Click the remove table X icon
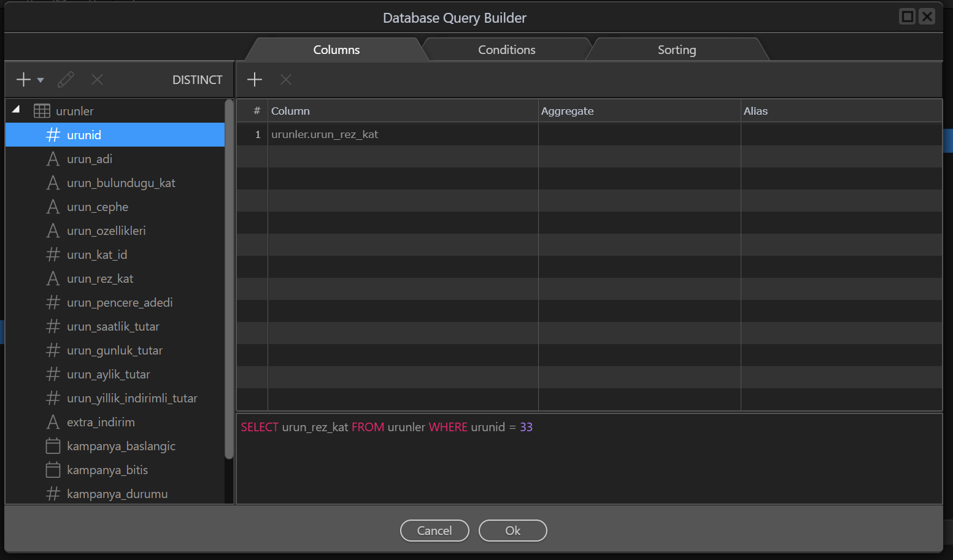 [x=97, y=80]
